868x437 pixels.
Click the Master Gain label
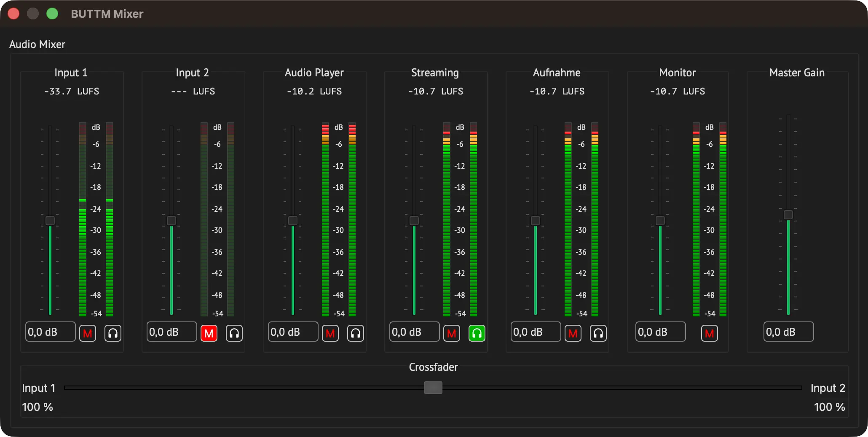click(x=797, y=73)
